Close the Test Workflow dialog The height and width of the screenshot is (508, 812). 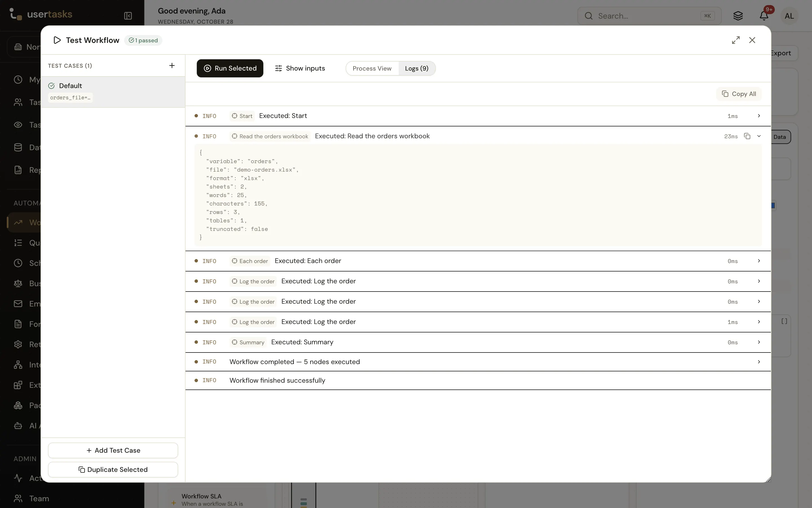coord(752,40)
